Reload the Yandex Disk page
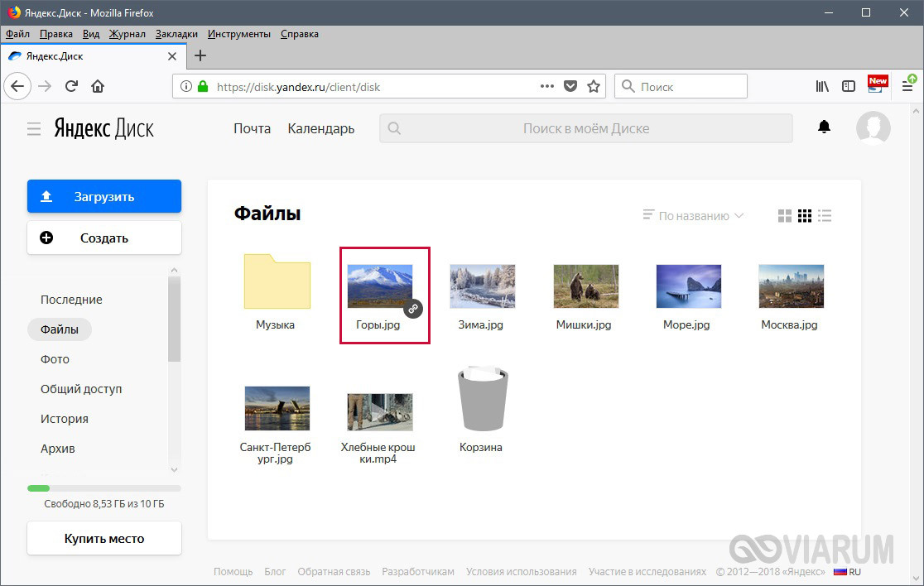Image resolution: width=924 pixels, height=586 pixels. (x=71, y=87)
